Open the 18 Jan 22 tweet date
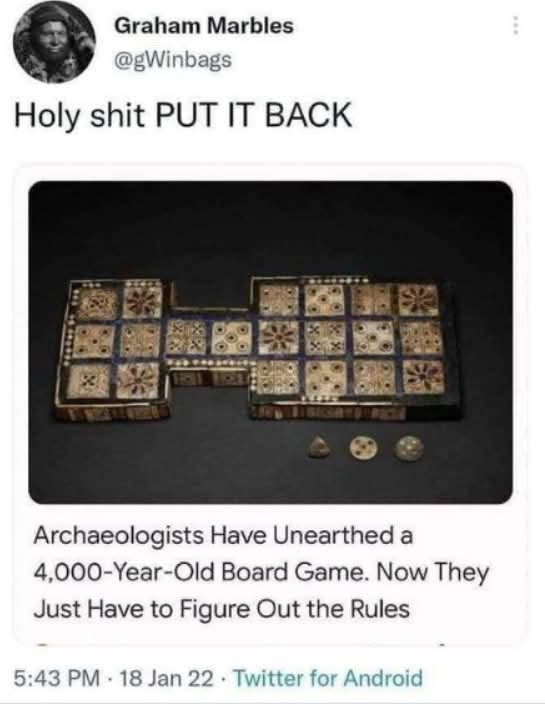 (x=167, y=678)
